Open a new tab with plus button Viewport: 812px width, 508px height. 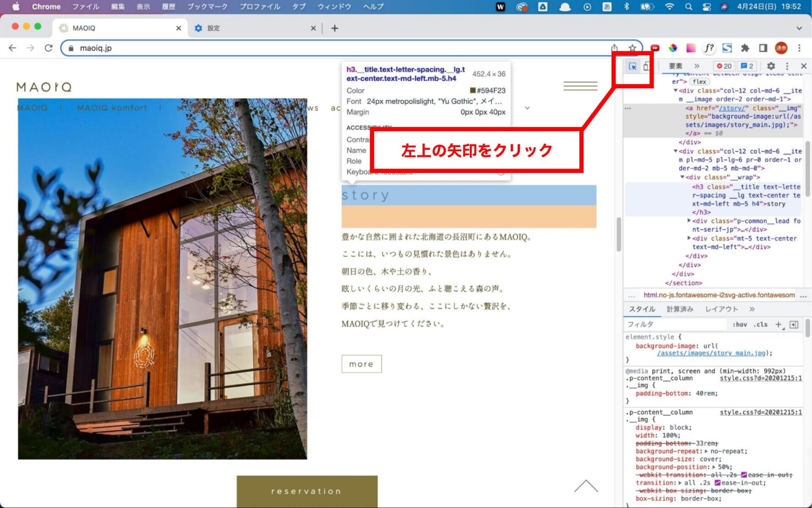(x=335, y=28)
